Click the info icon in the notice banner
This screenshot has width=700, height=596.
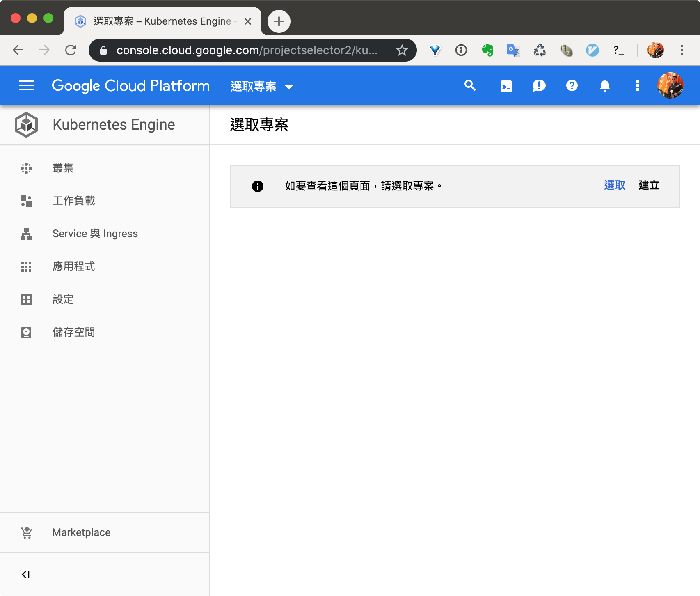click(258, 186)
